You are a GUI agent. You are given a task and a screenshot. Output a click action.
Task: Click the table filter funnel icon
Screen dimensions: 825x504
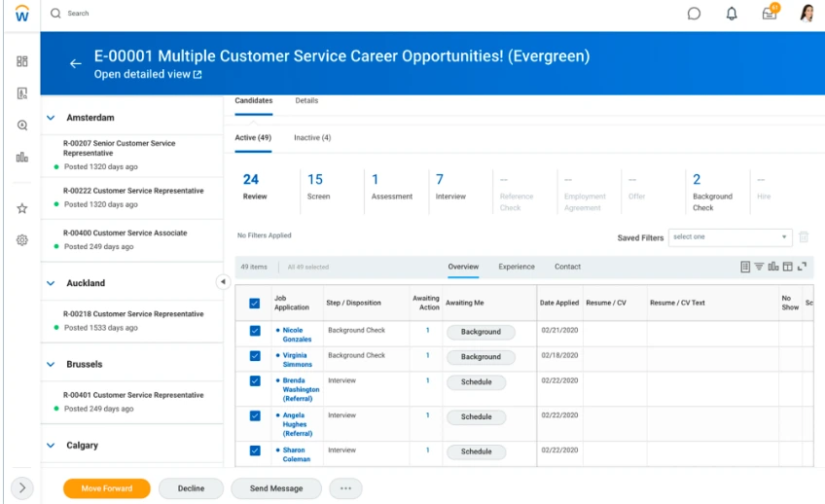pos(759,267)
